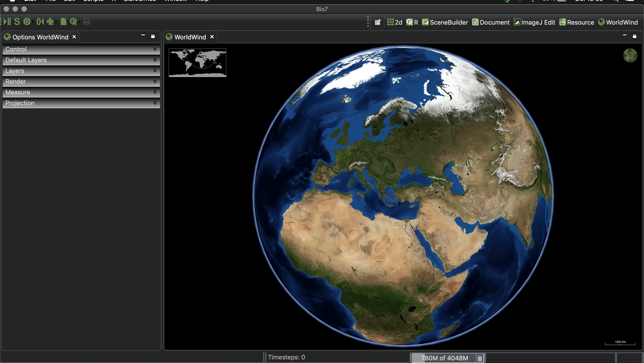Select the Options WorldWind tab
644x363 pixels.
(40, 37)
